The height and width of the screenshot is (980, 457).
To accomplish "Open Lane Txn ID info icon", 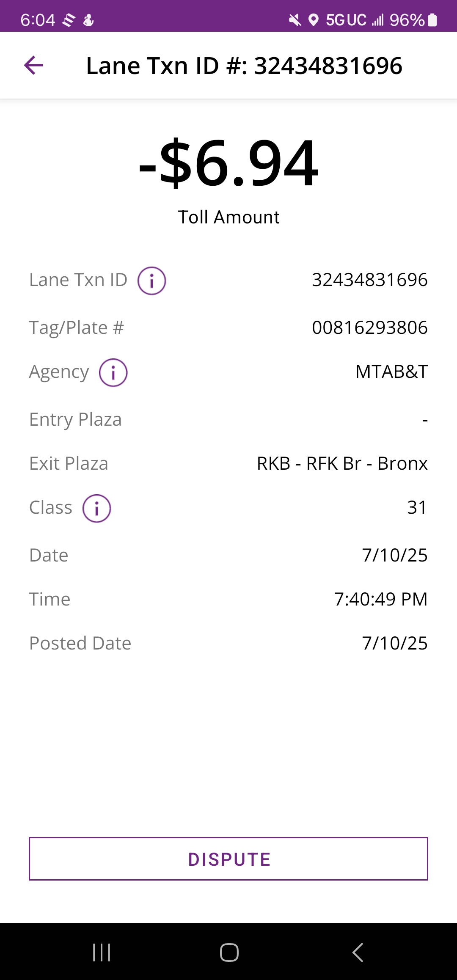I will click(151, 281).
